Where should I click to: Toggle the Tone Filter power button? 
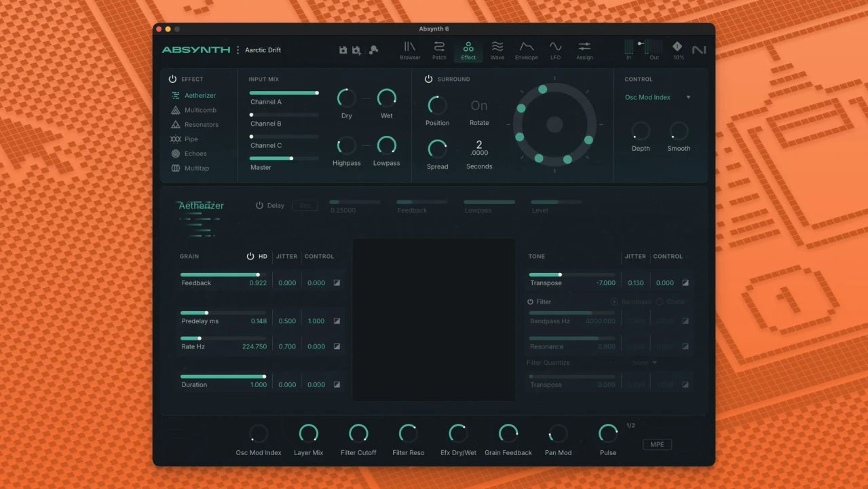click(531, 302)
